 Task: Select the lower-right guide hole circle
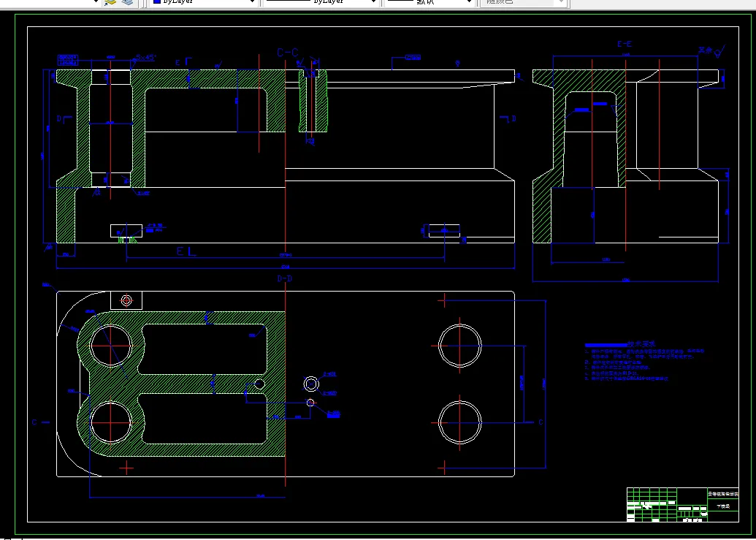460,422
